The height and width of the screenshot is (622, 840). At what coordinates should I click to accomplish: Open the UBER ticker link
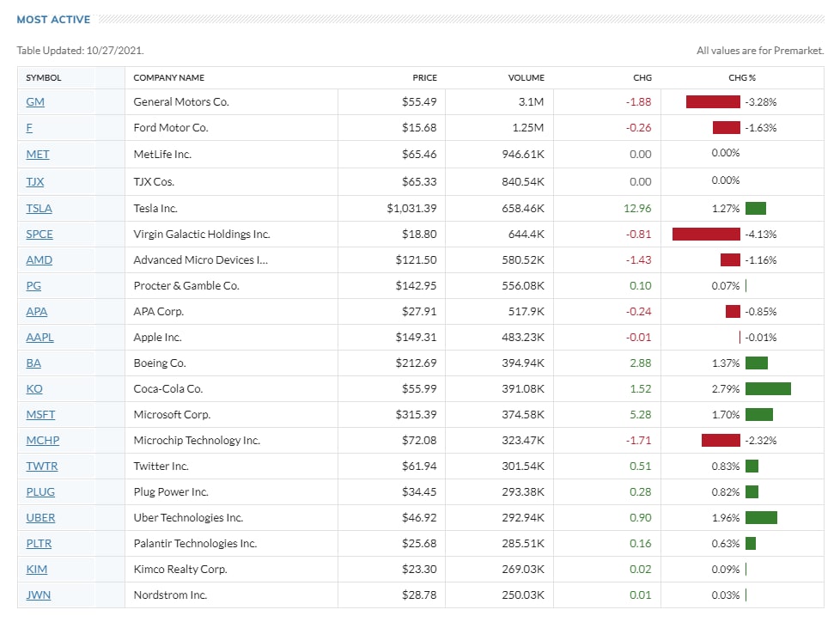click(40, 517)
